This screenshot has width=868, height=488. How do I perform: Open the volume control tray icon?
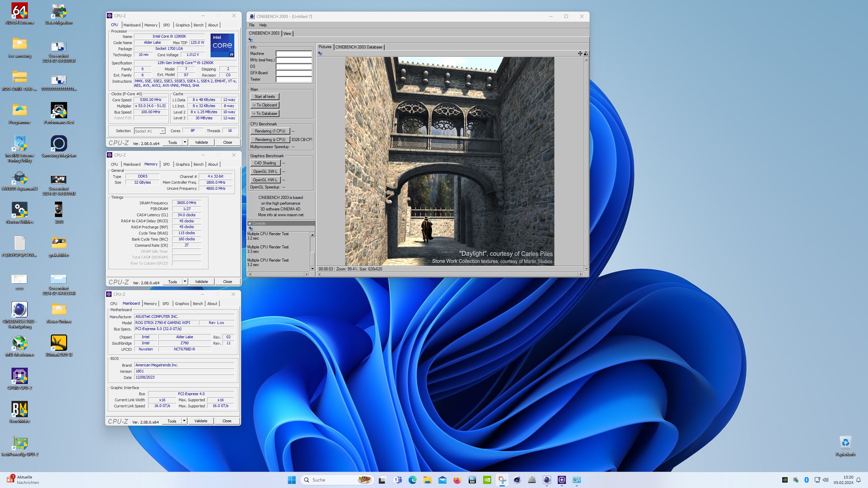tap(826, 480)
